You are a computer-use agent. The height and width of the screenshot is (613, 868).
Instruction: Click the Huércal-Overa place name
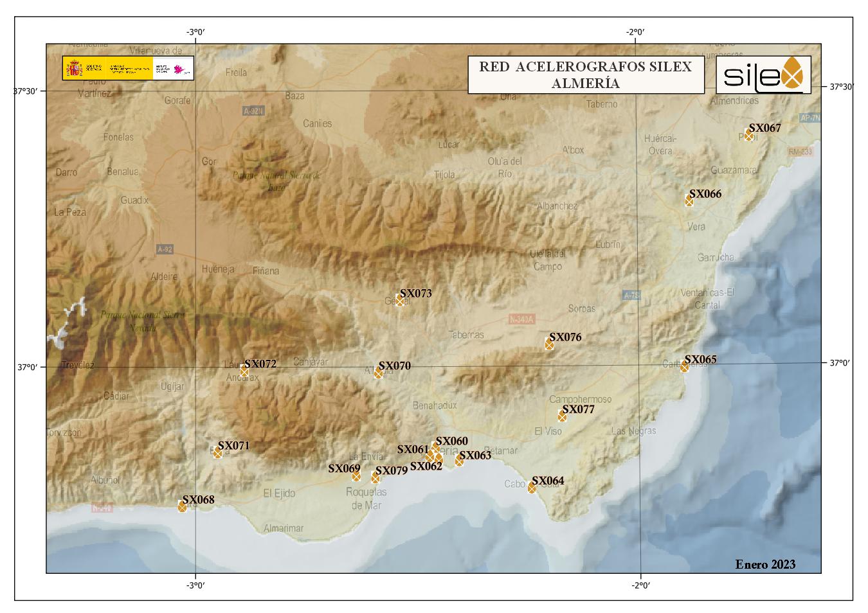tap(660, 145)
